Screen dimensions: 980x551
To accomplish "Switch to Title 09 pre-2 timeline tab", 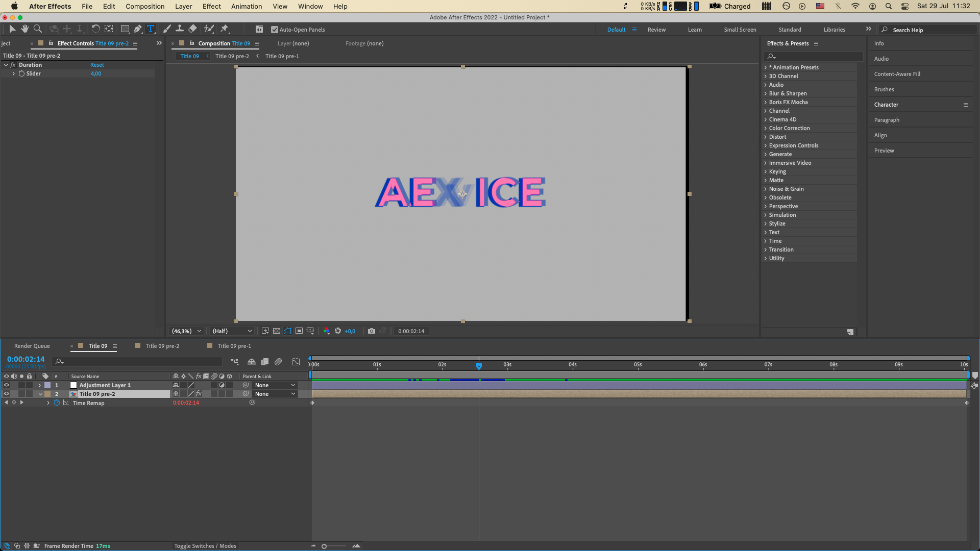I will coord(162,346).
